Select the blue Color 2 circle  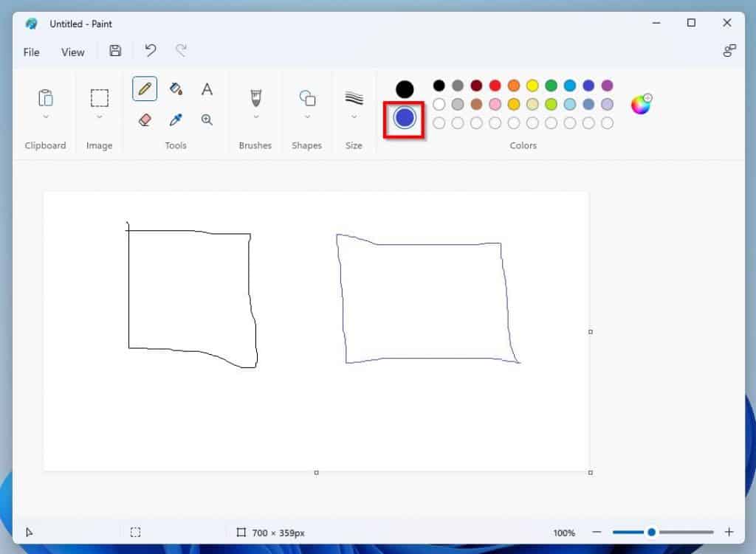tap(405, 118)
